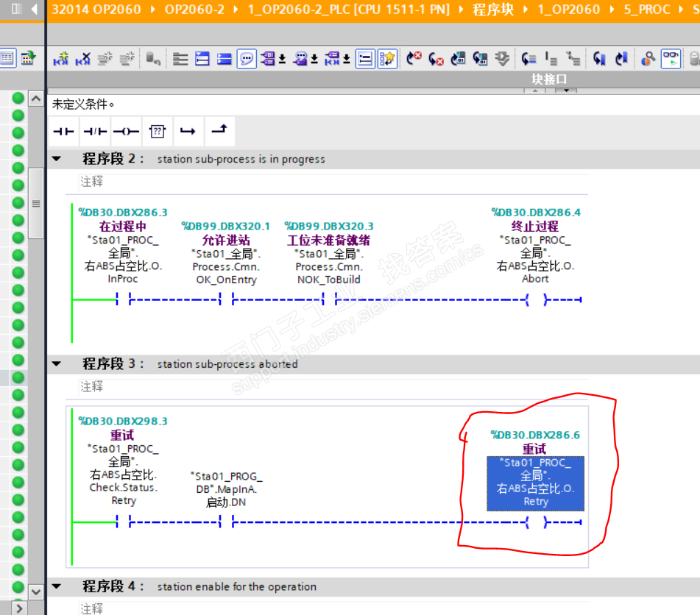
Task: Click breadcrumb 1_OP2060-2_PLC [CPU 1511-1 PN]
Action: pos(349,10)
